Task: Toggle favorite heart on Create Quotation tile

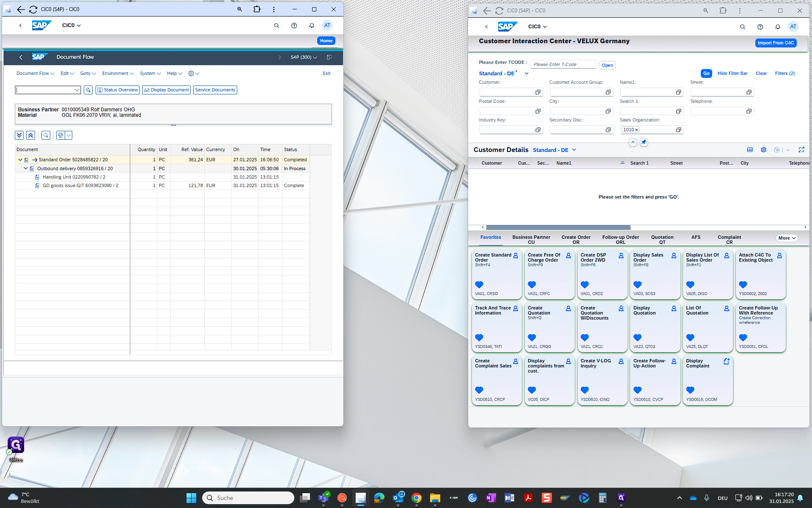Action: [532, 337]
